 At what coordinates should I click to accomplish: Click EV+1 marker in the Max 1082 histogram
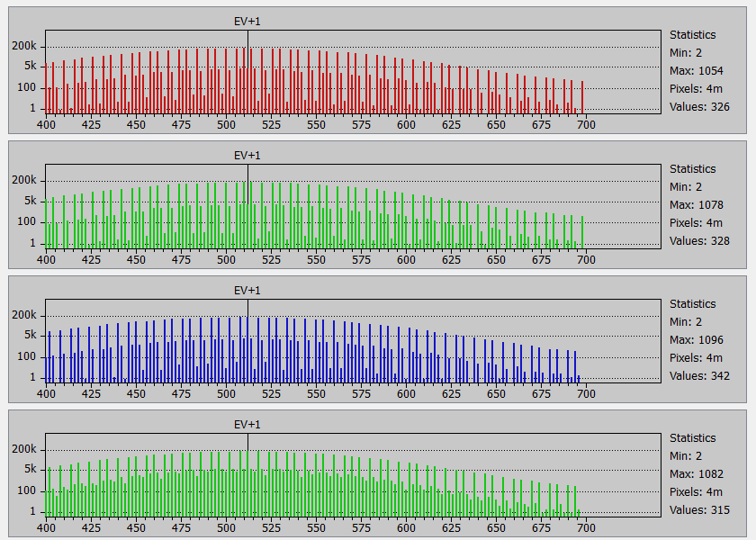(x=247, y=424)
